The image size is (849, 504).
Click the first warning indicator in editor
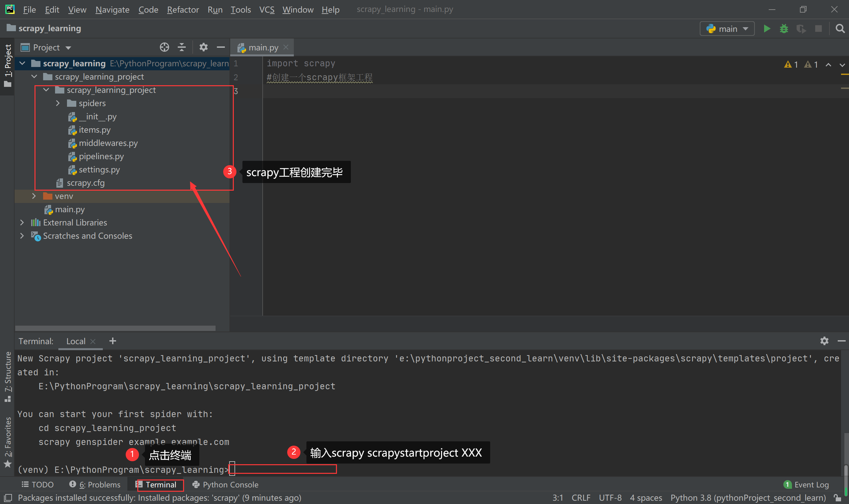tap(791, 65)
